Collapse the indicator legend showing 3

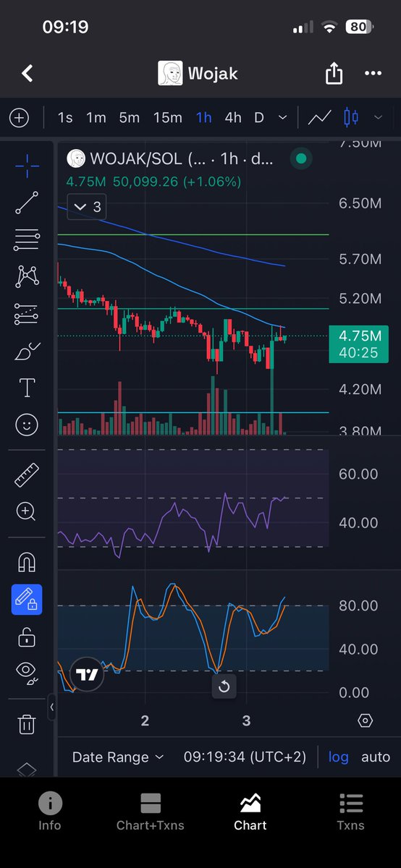[x=88, y=207]
